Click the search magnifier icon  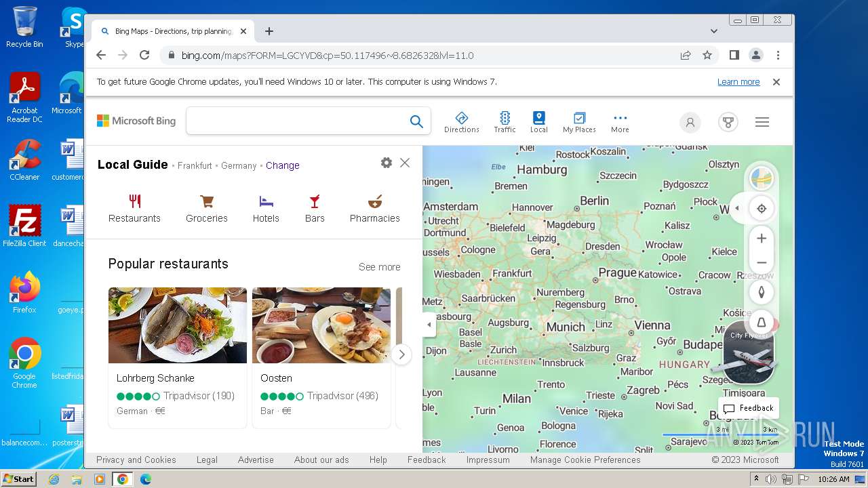click(x=416, y=121)
